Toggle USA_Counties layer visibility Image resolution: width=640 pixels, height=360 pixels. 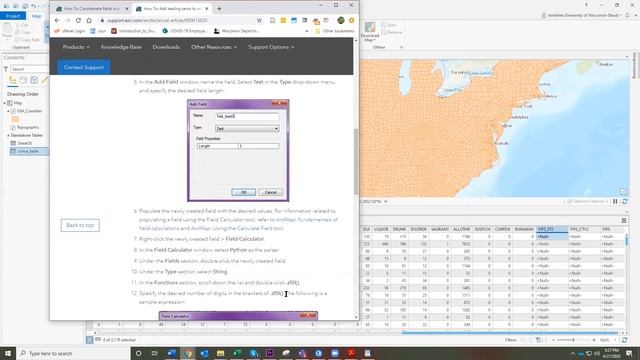point(13,111)
